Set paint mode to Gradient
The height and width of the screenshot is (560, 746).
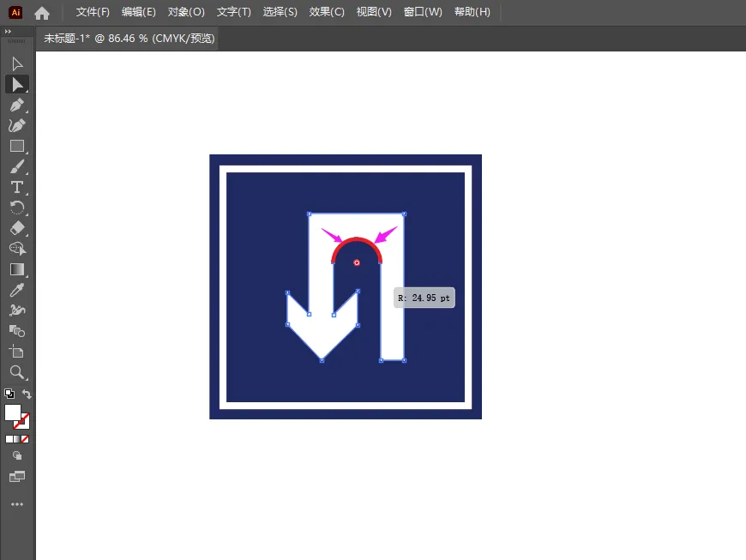[x=17, y=439]
